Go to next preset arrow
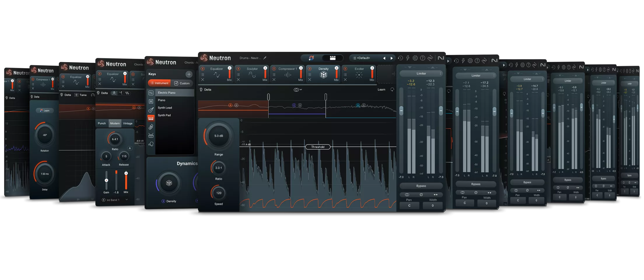This screenshot has width=644, height=280. pyautogui.click(x=392, y=58)
